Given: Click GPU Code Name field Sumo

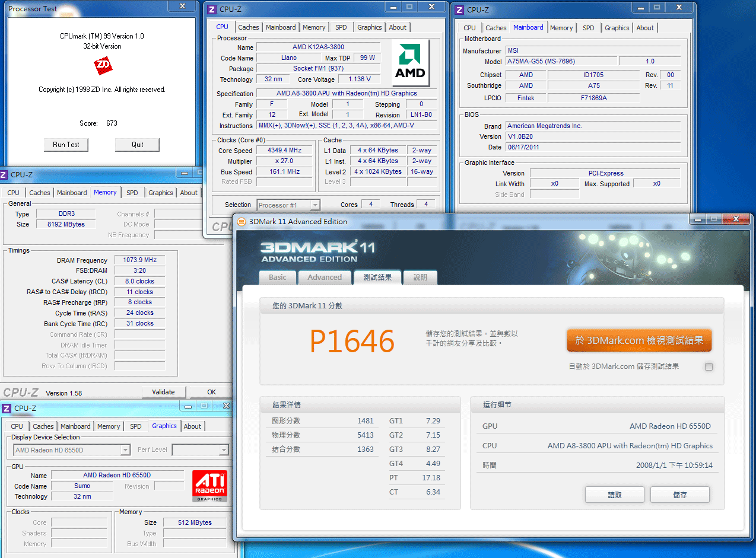Looking at the screenshot, I should (82, 486).
